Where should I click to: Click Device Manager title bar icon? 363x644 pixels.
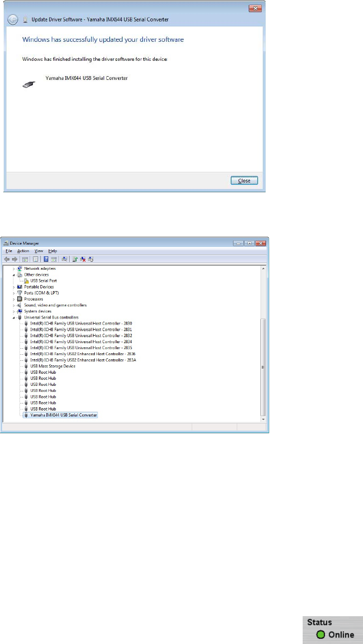click(6, 243)
